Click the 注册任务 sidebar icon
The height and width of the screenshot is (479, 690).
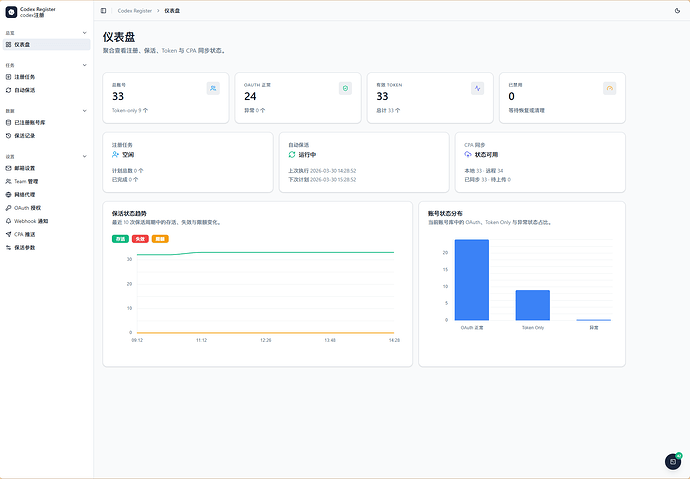click(x=8, y=77)
